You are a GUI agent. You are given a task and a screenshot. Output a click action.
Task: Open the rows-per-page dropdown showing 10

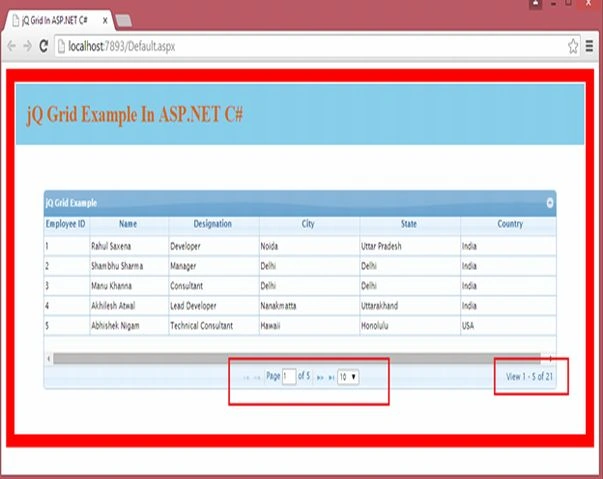pos(348,377)
